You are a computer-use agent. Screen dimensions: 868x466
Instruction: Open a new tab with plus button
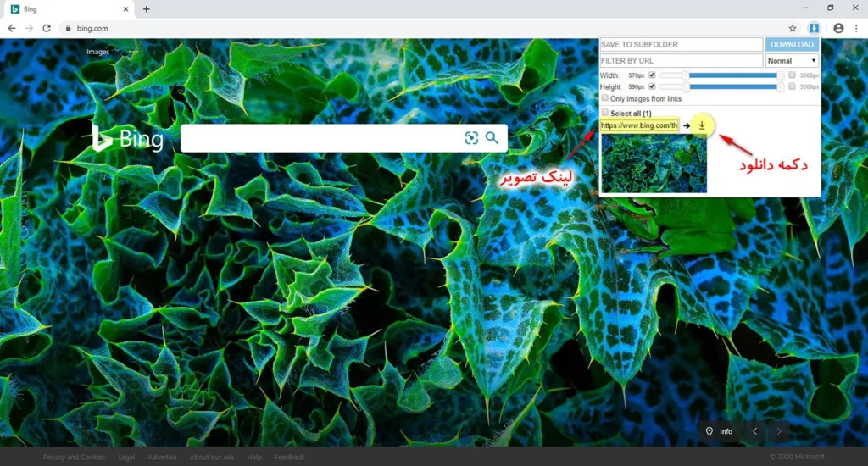(146, 8)
